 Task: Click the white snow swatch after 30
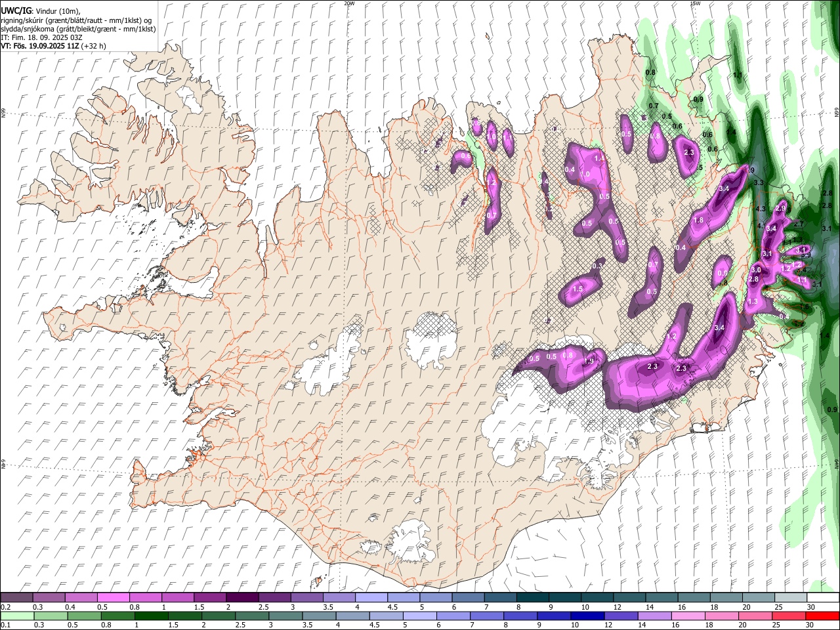pyautogui.click(x=824, y=597)
